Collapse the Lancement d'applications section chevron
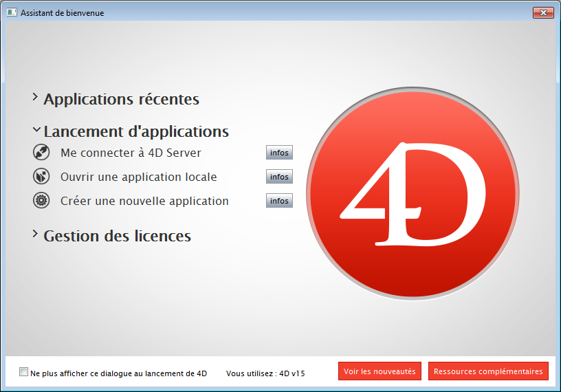This screenshot has height=392, width=561. (x=35, y=129)
